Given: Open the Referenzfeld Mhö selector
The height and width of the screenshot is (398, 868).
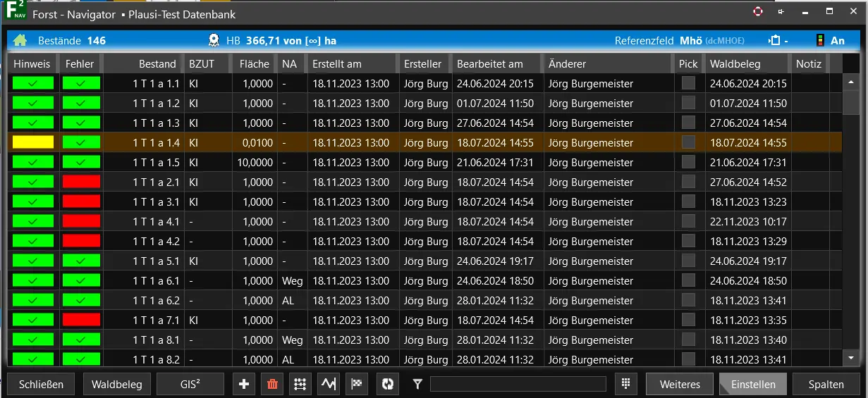Looking at the screenshot, I should tap(711, 40).
